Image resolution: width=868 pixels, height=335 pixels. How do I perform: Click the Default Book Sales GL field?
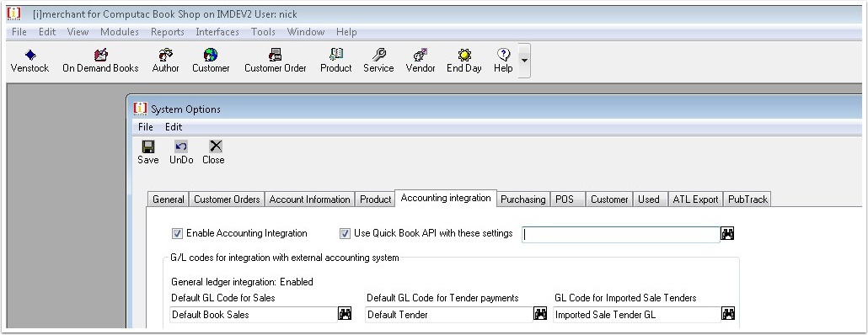(254, 315)
